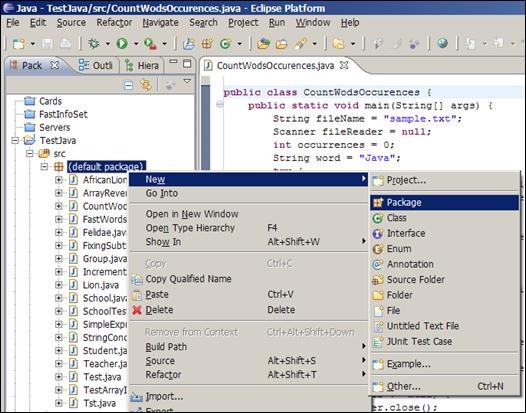Open dropdown next to Debug icon
526x413 pixels.
pos(108,44)
